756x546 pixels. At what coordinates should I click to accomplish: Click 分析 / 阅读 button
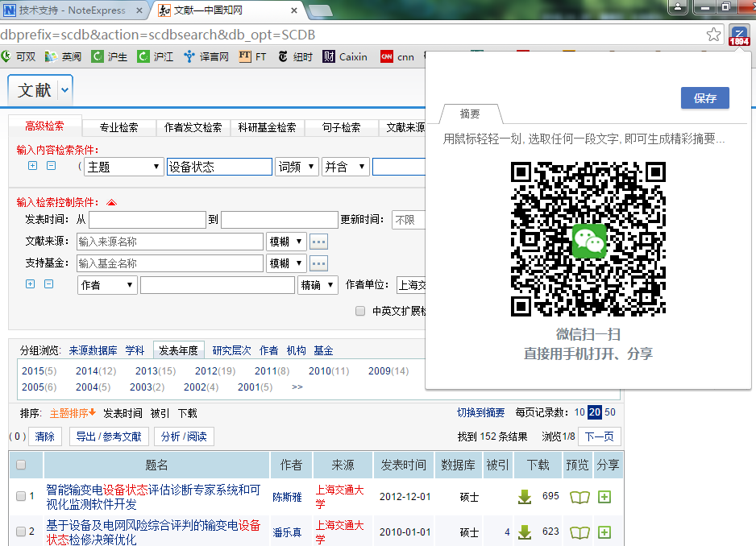point(184,436)
